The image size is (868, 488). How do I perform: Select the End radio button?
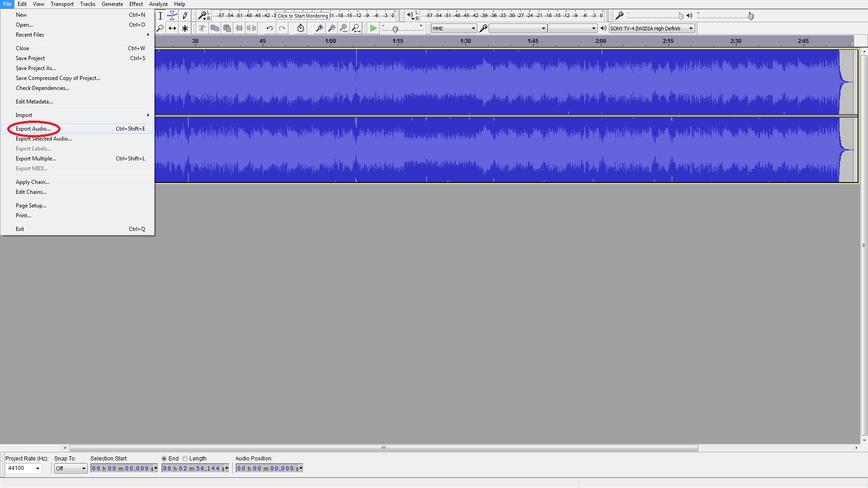click(x=165, y=459)
